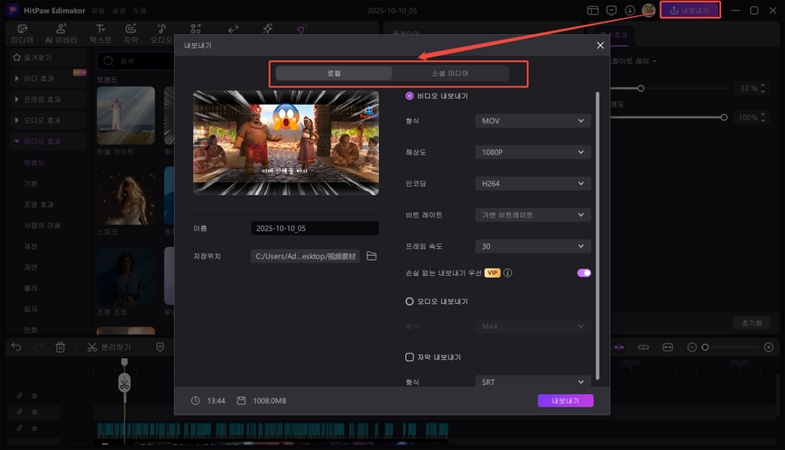Viewport: 785px width, 450px height.
Task: Click the purple 내보내기 button in dialog
Action: pyautogui.click(x=565, y=401)
